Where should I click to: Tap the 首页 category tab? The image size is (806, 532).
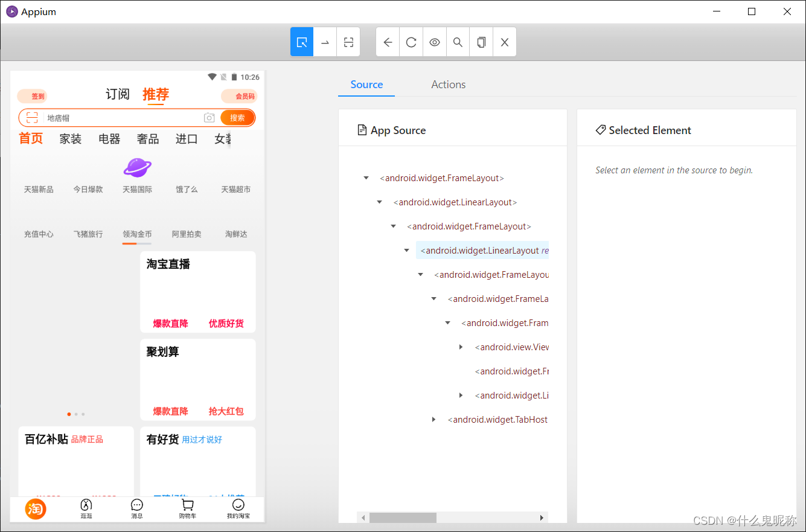coord(31,139)
